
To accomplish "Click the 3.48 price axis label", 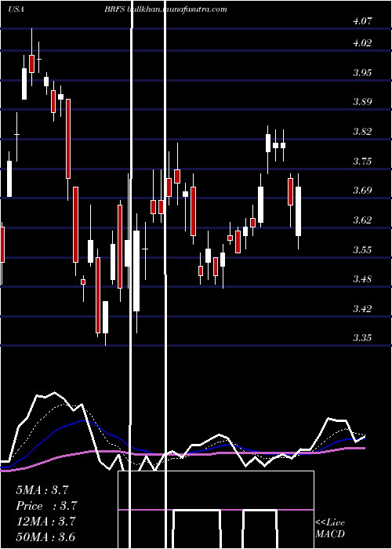I will [362, 279].
